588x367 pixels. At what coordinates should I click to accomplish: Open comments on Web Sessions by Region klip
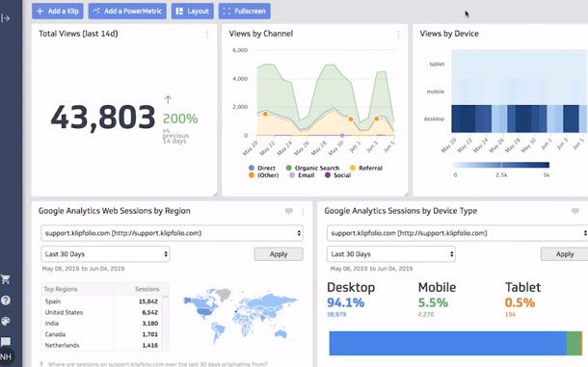(289, 211)
